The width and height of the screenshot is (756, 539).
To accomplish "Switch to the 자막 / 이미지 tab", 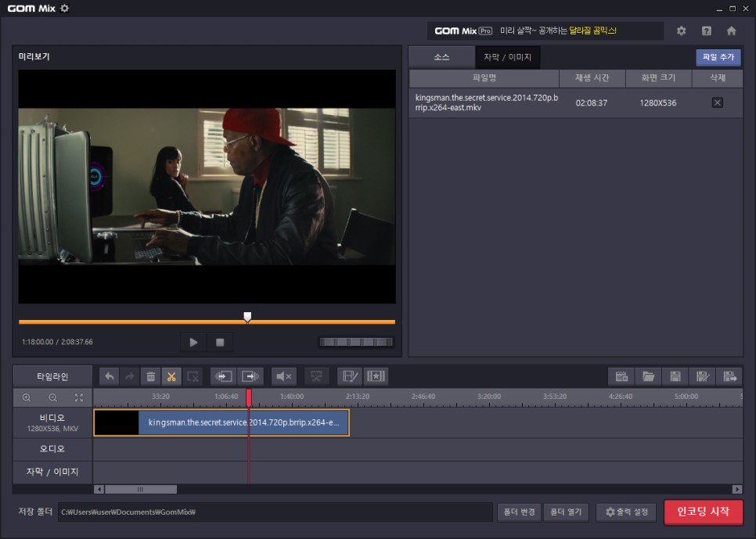I will point(507,57).
